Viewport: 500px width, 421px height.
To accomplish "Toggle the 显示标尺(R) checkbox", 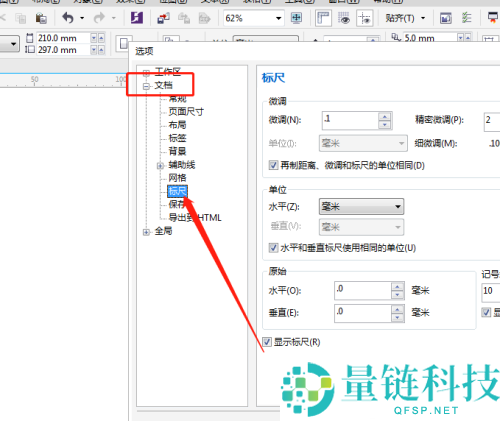I will coord(267,342).
